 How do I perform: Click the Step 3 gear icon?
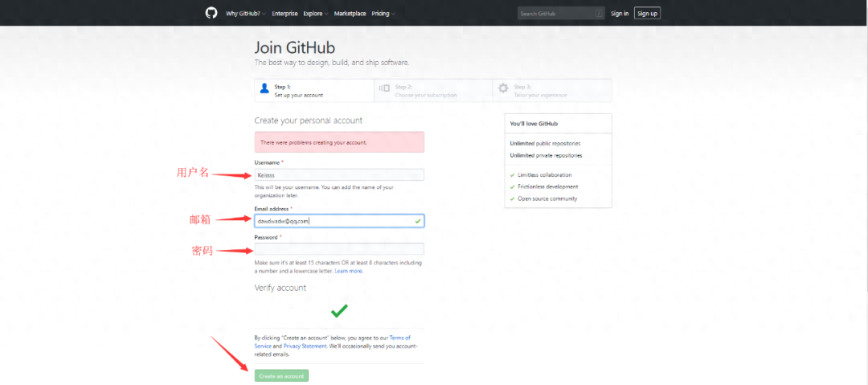click(x=503, y=89)
